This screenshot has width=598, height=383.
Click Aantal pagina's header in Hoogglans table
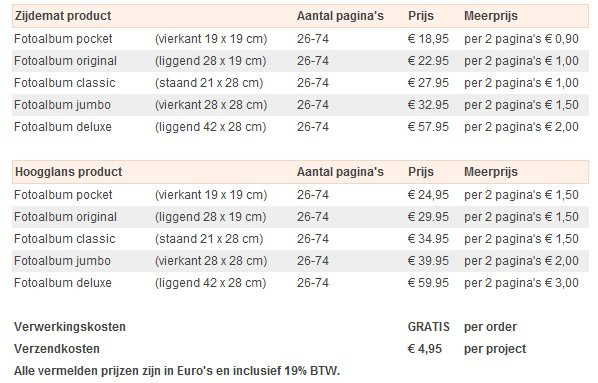pos(340,172)
